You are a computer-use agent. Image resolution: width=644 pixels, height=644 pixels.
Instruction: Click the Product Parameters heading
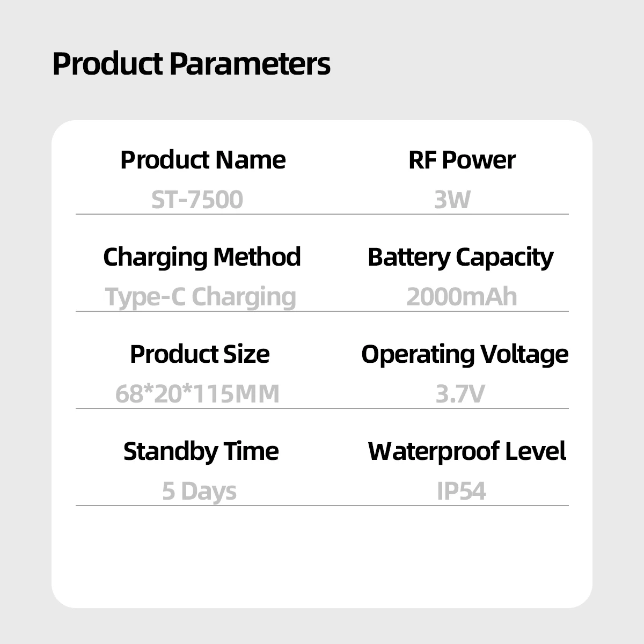pyautogui.click(x=191, y=64)
